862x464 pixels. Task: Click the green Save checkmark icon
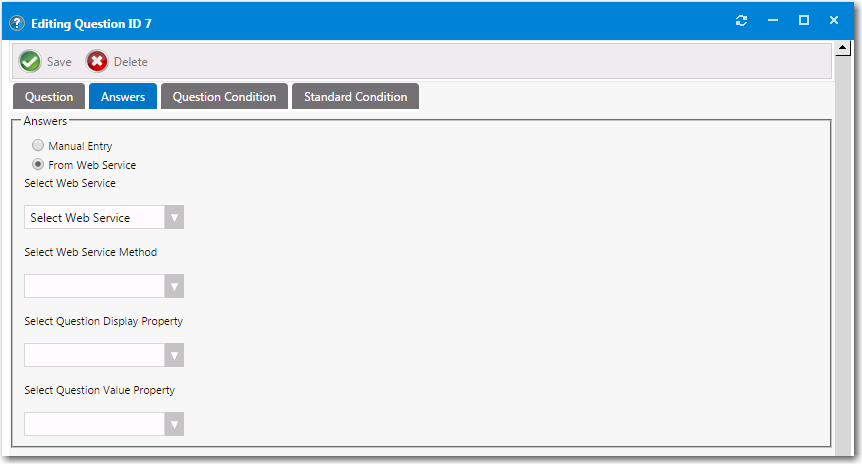pos(30,62)
